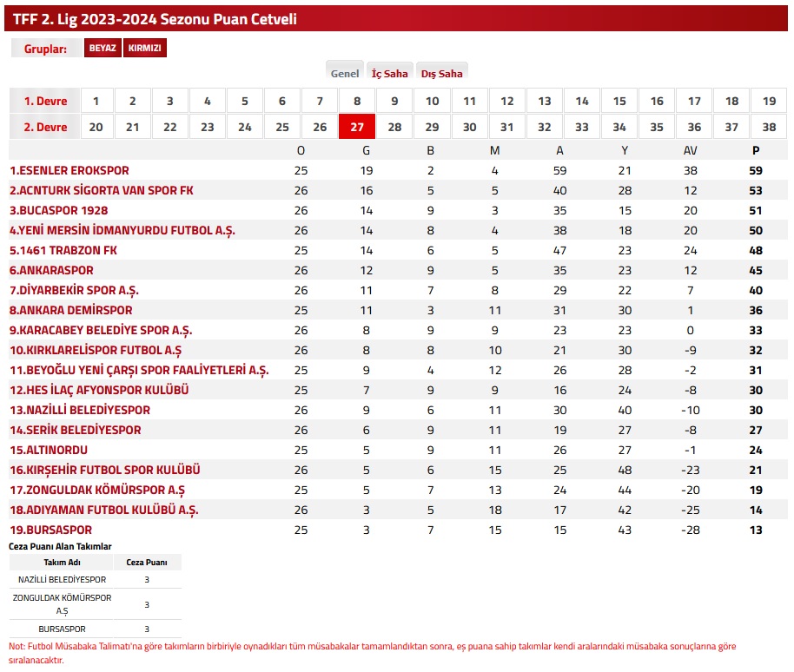The height and width of the screenshot is (672, 794).
Task: Open Zonguldak Kömürspor link in standings
Action: (x=97, y=491)
